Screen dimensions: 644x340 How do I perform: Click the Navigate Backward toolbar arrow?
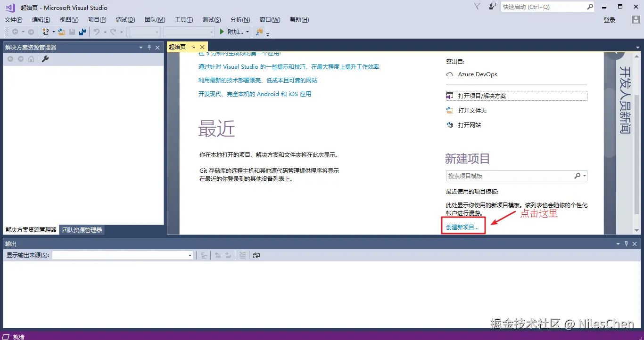(x=15, y=32)
